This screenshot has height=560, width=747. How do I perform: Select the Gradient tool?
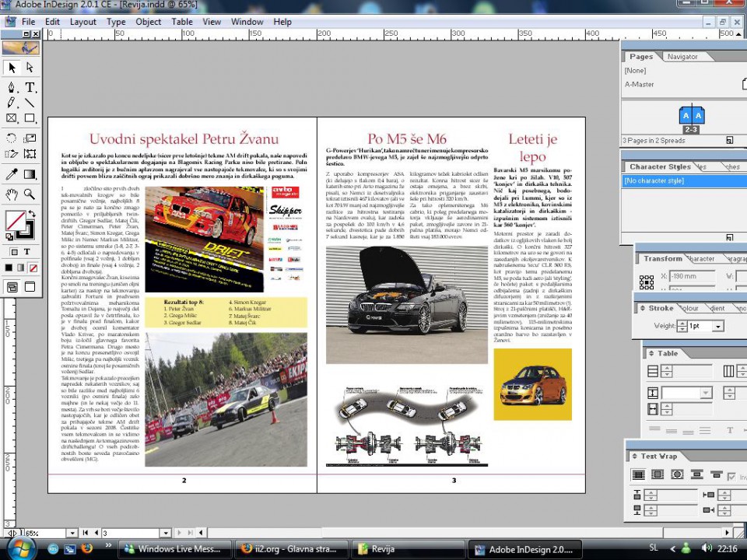click(30, 174)
